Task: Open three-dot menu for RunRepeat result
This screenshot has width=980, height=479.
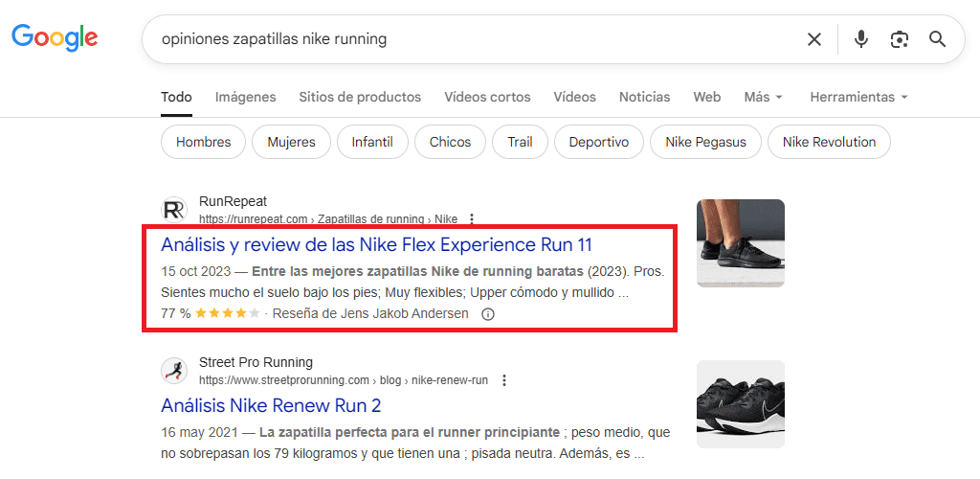Action: tap(471, 218)
